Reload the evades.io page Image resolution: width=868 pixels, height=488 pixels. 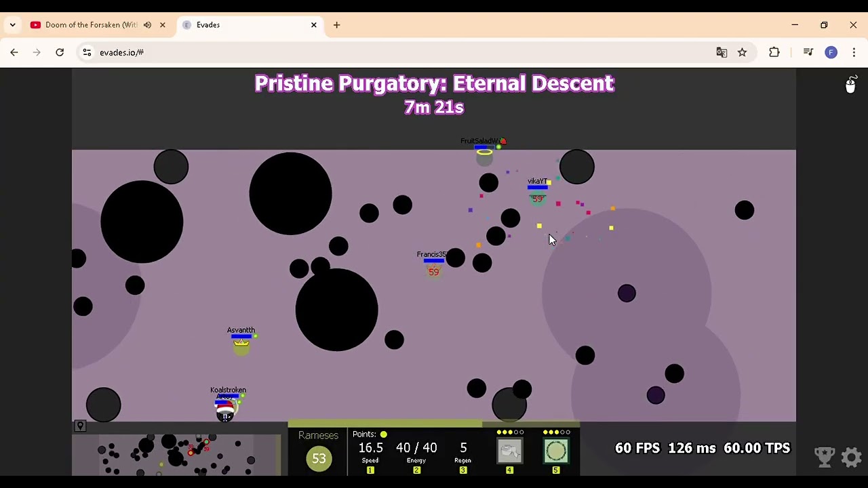coord(60,52)
